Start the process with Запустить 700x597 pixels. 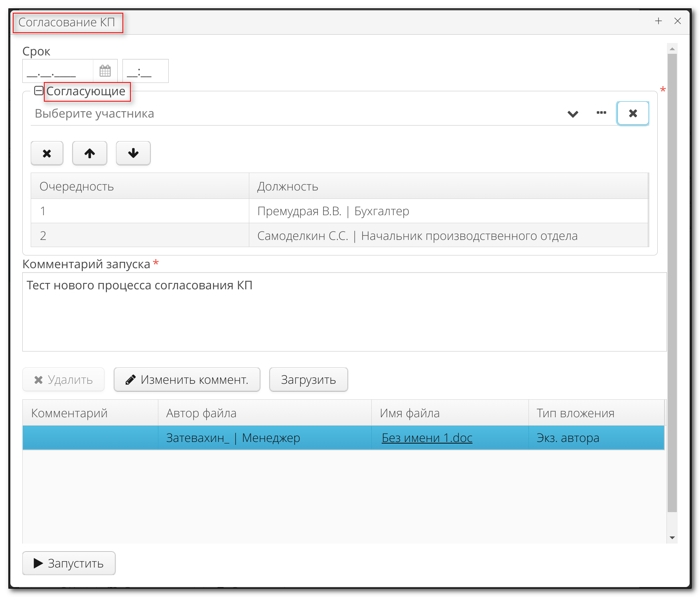[x=69, y=563]
